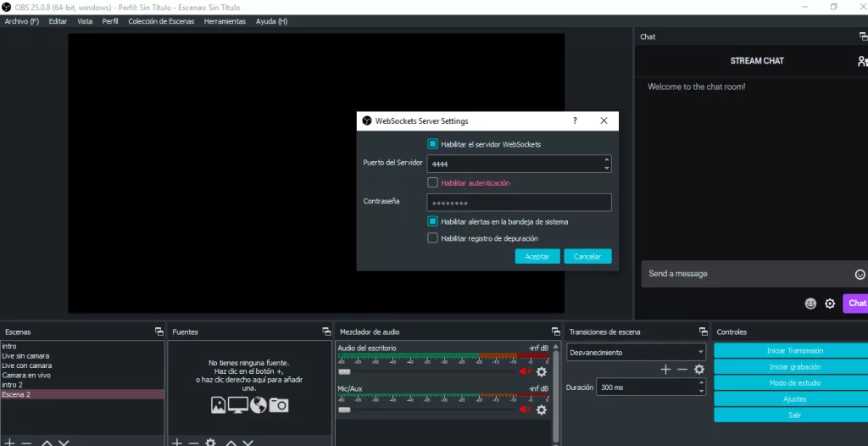Open chat settings gear icon

[x=830, y=304]
